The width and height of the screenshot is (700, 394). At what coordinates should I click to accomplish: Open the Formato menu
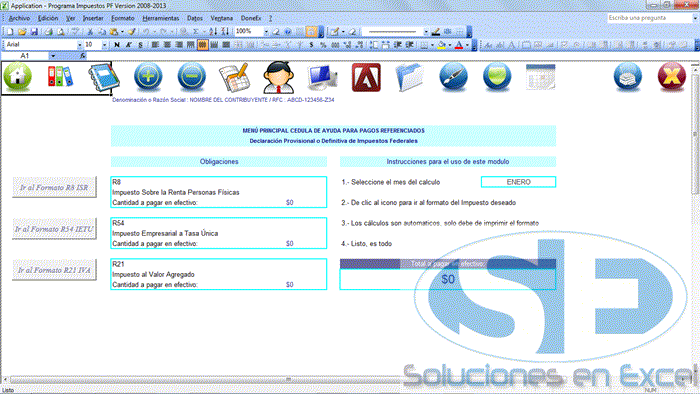click(123, 18)
